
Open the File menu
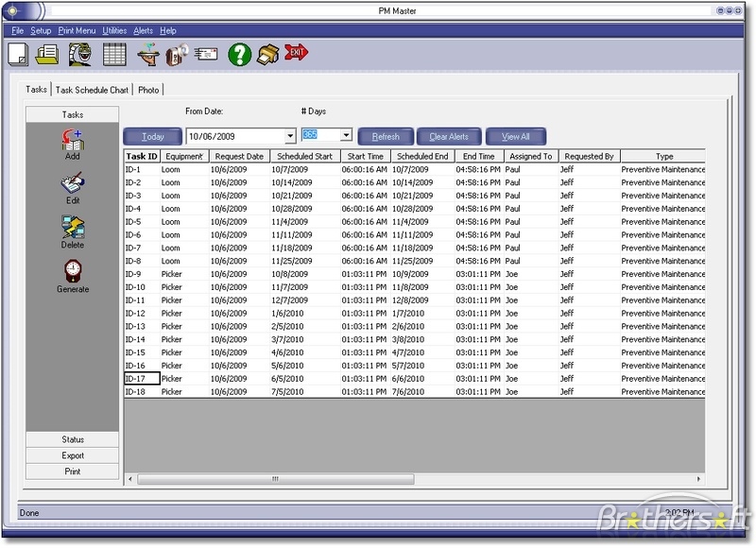point(17,31)
